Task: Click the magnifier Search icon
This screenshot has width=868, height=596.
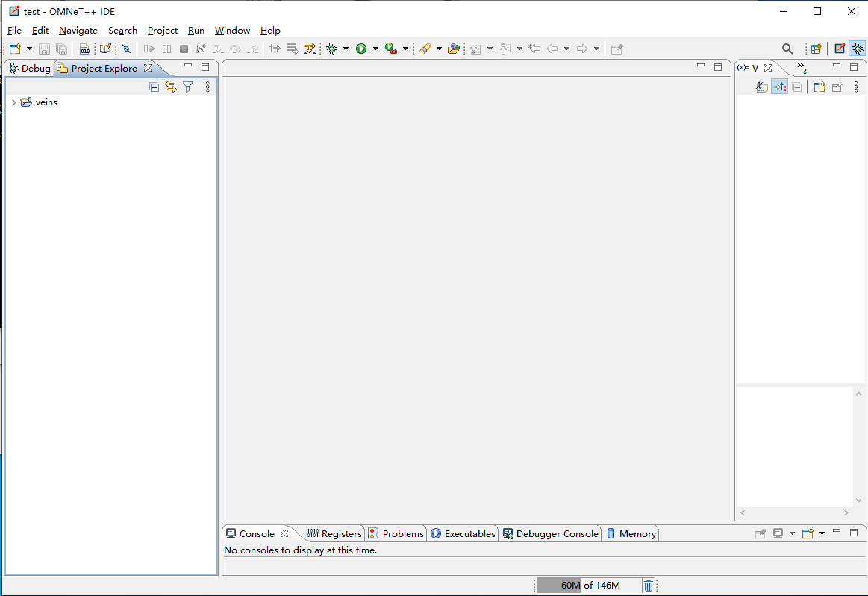Action: pyautogui.click(x=787, y=49)
